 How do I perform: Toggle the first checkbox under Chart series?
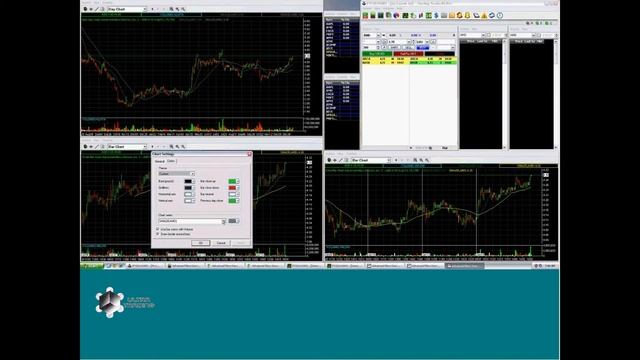click(158, 229)
